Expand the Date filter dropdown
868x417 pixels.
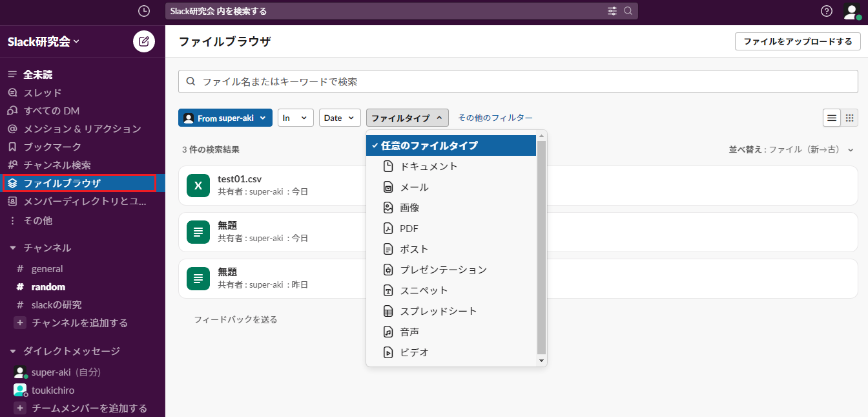pos(340,118)
